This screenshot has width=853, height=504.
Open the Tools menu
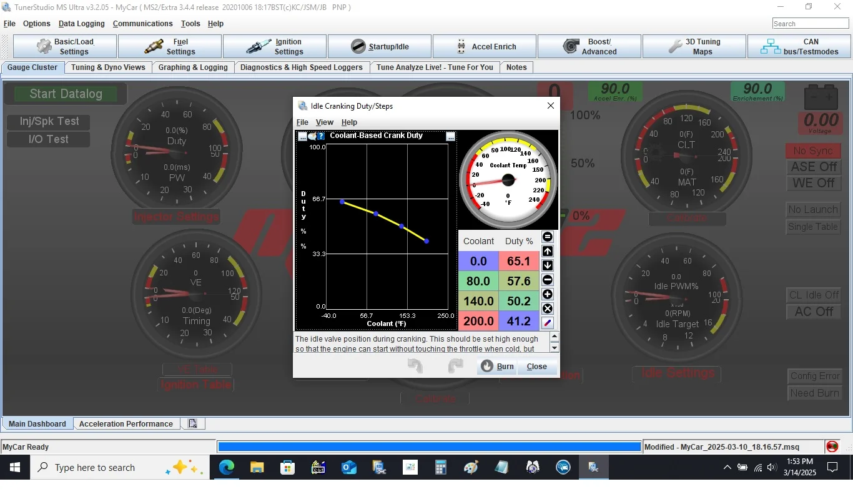coord(190,24)
